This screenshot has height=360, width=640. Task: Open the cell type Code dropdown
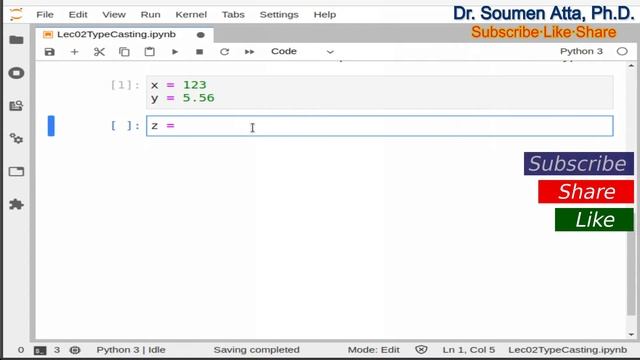[302, 51]
